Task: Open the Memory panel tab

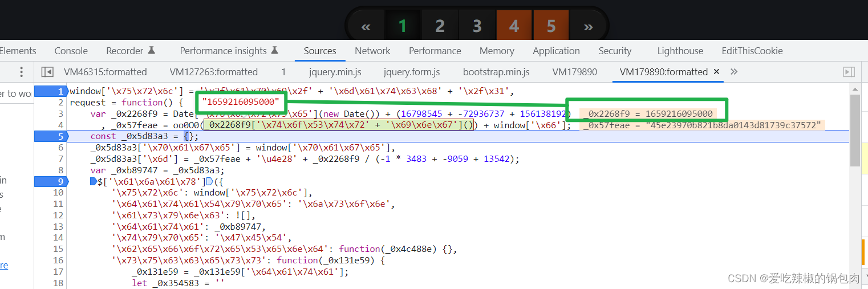Action: (497, 51)
